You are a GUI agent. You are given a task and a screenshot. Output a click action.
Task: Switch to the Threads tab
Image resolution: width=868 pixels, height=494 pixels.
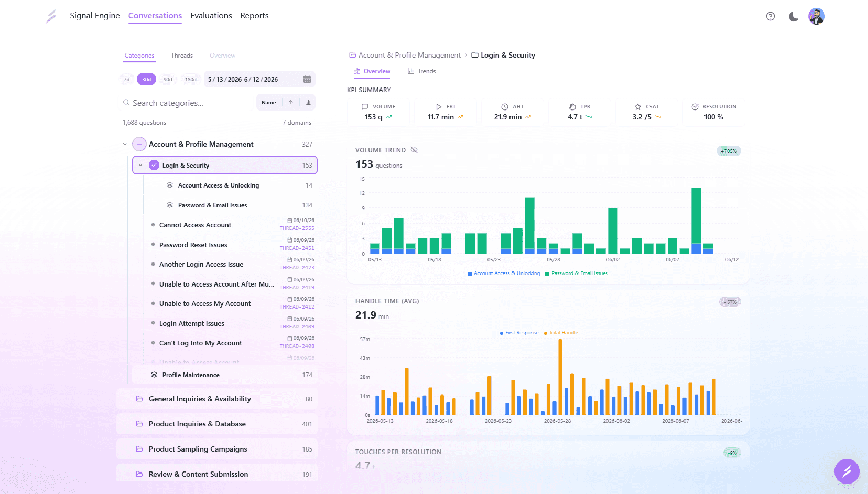[x=182, y=56]
